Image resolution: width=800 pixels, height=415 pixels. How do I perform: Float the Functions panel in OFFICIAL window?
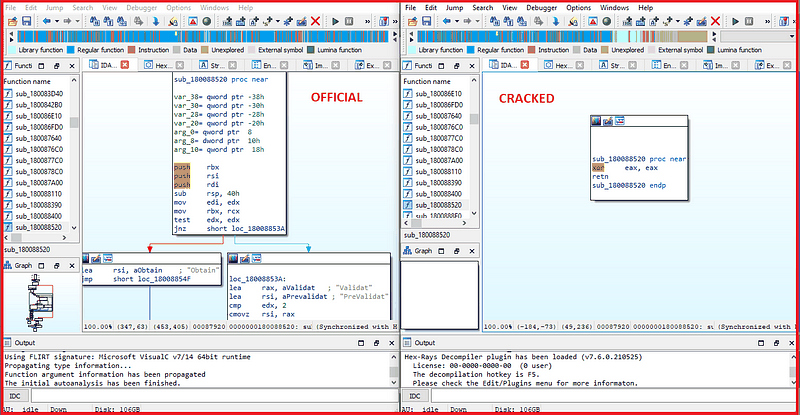click(x=57, y=66)
